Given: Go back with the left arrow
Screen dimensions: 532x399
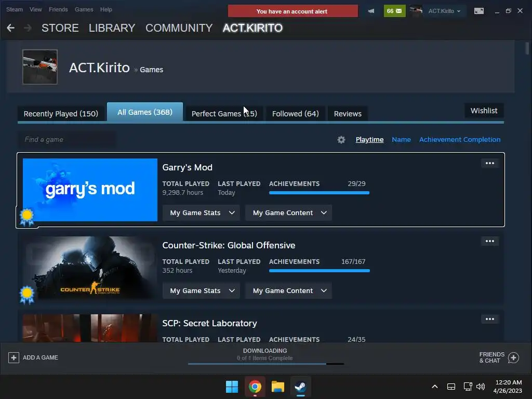Looking at the screenshot, I should (10, 28).
